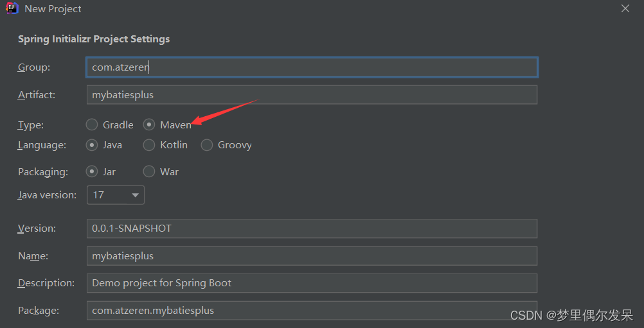
Task: Select Jar packaging option
Action: pos(92,171)
